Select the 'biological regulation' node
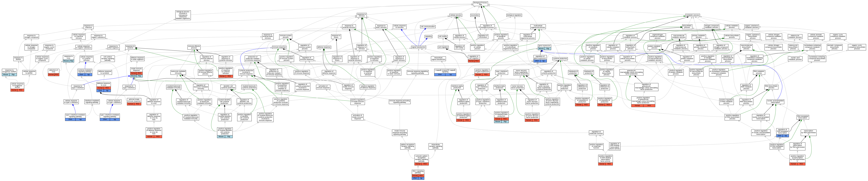This screenshot has height=181, width=868. 514,15
